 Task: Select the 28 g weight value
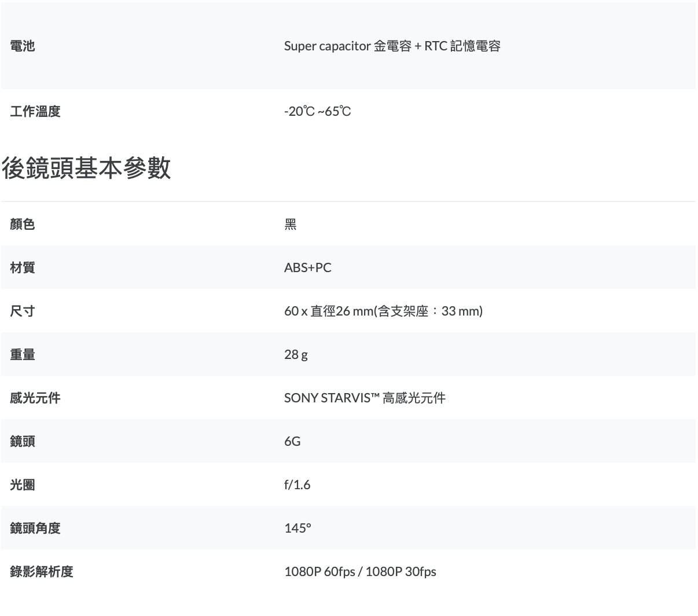tap(296, 354)
